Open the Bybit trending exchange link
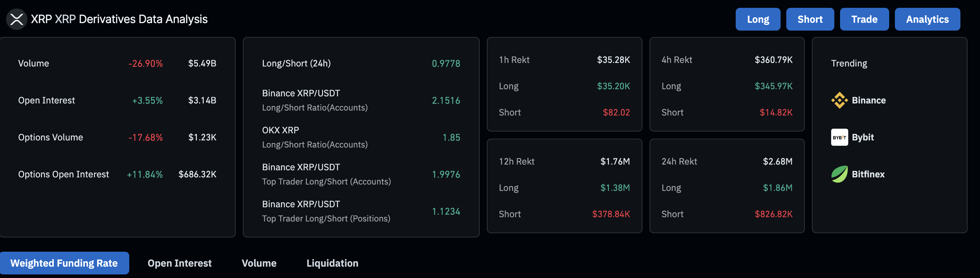 pyautogui.click(x=862, y=137)
